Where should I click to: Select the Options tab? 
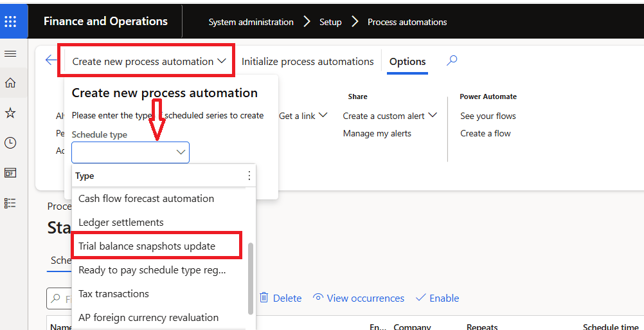point(407,61)
